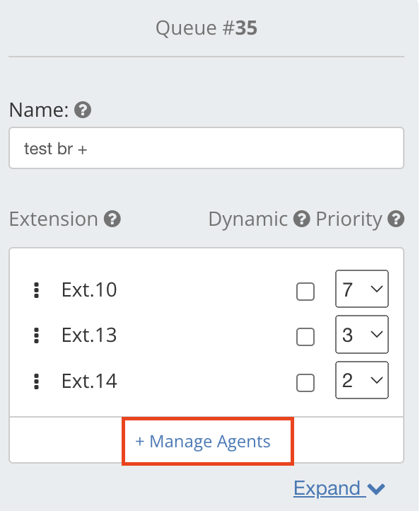Open Ext.13 priority dropdown showing 3
Viewport: 420px width, 511px height.
coord(362,334)
